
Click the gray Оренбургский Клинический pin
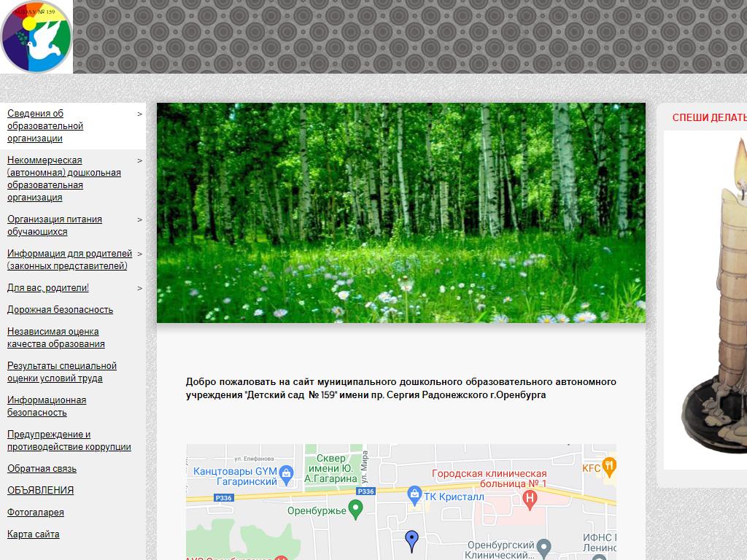tap(542, 547)
